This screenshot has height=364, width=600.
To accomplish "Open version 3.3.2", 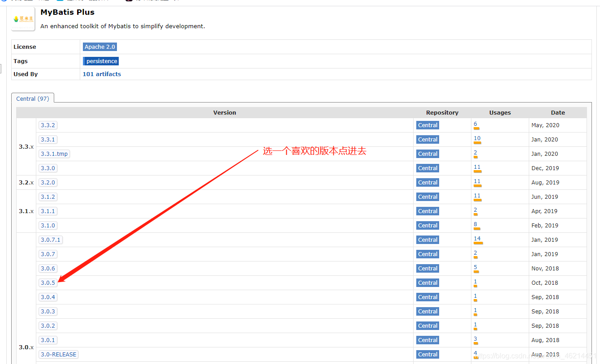I will (x=48, y=125).
